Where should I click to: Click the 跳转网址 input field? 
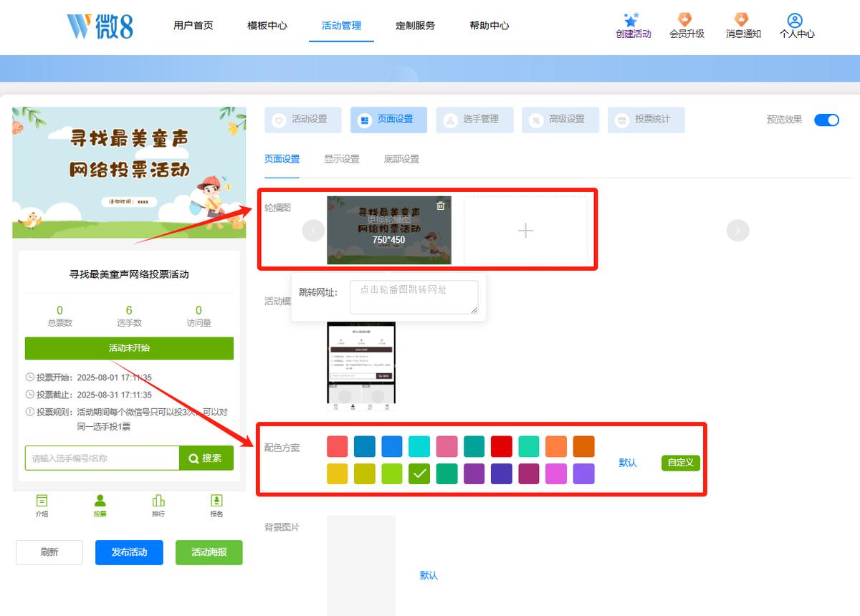click(x=414, y=297)
